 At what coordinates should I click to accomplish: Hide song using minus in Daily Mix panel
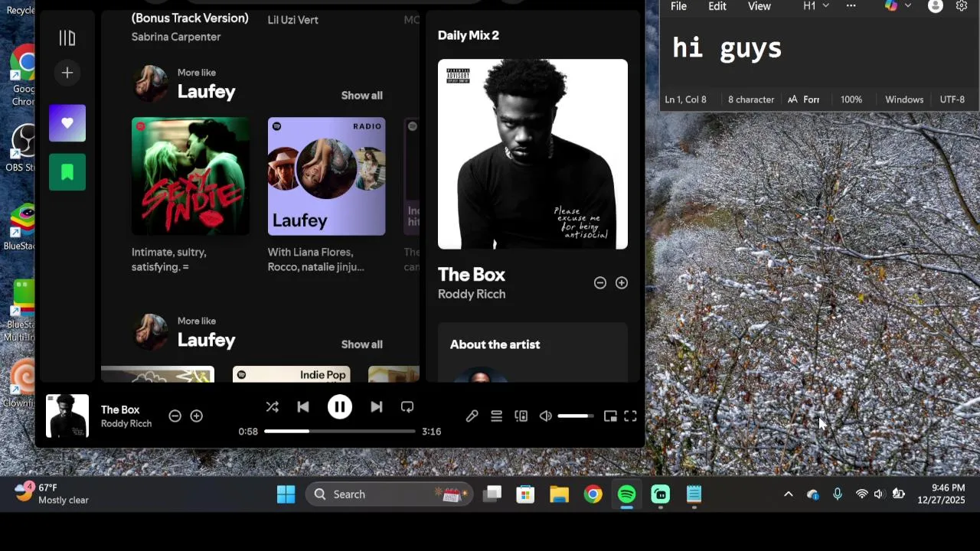point(600,283)
